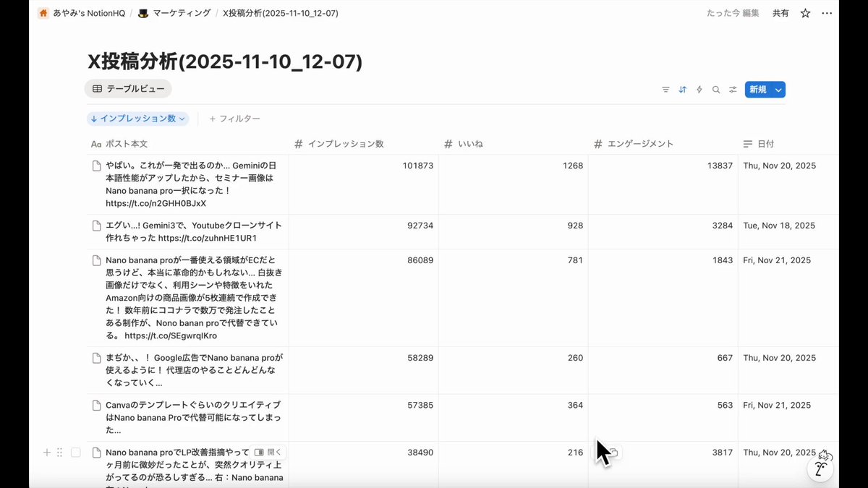Click the hash icon of the いいね column
This screenshot has height=488, width=868.
pos(448,144)
